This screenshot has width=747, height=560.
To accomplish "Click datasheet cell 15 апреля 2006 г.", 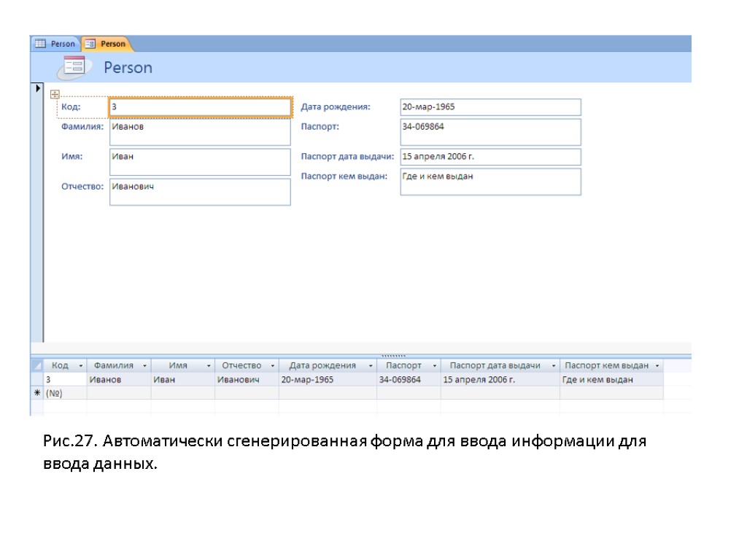I will coord(500,379).
